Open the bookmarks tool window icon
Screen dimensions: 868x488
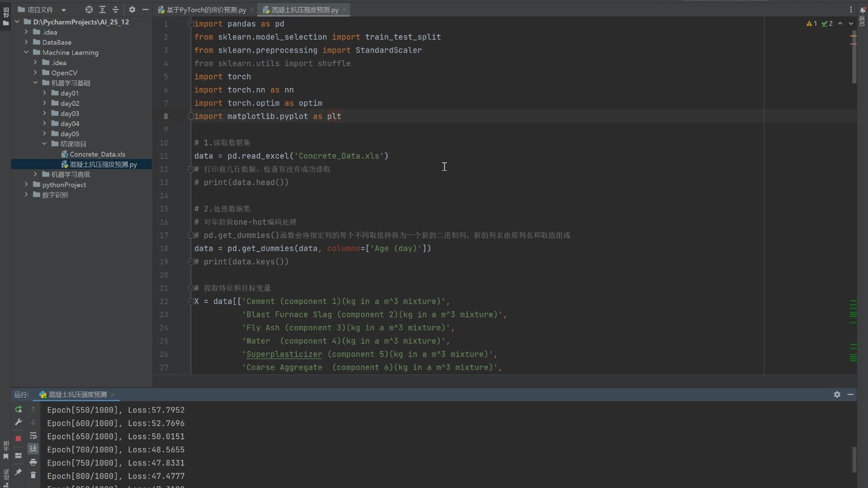[6, 456]
